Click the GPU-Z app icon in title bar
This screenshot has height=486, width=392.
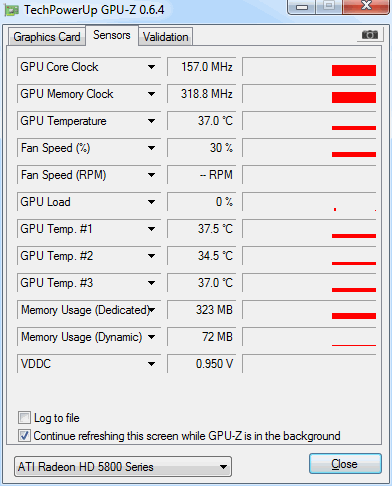pyautogui.click(x=11, y=10)
